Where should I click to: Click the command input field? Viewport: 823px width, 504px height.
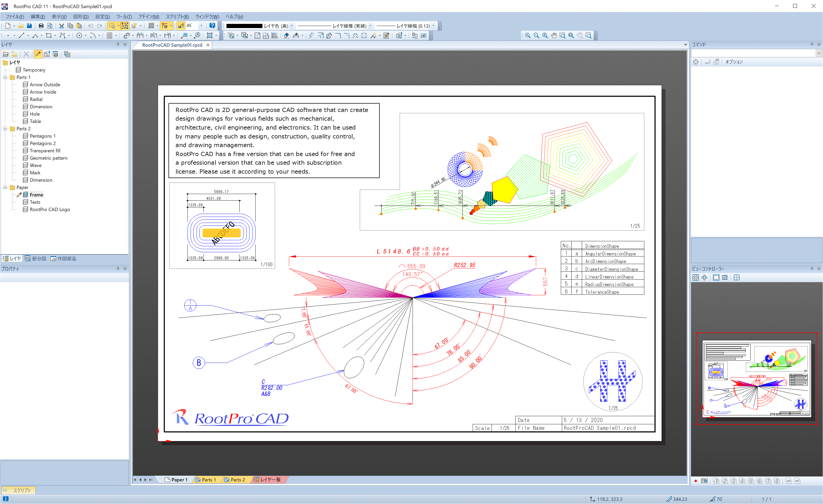tap(753, 53)
